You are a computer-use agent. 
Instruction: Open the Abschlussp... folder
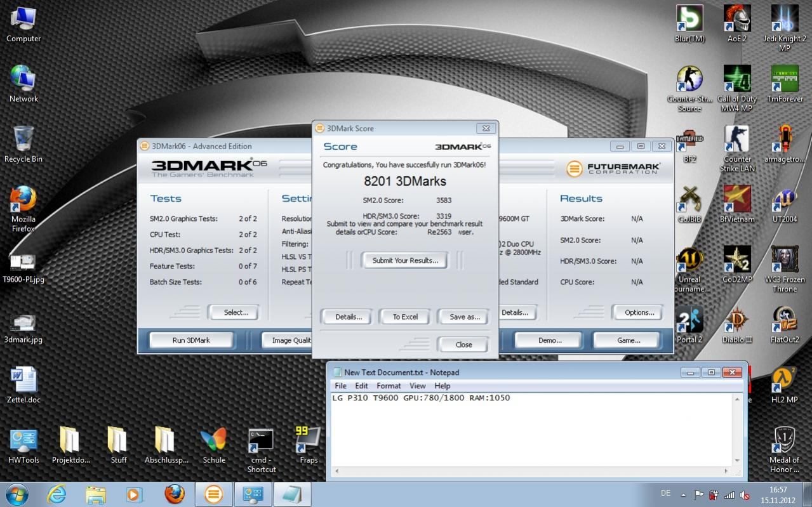166,445
